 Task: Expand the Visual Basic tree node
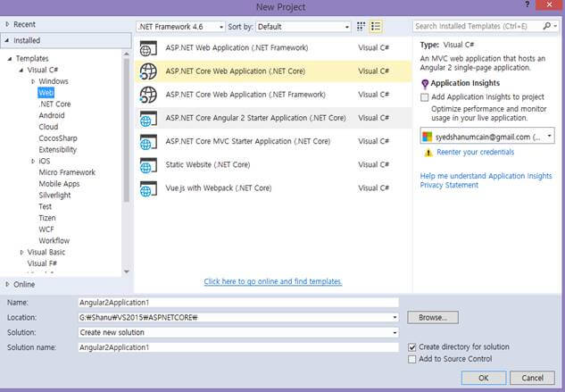pos(21,253)
